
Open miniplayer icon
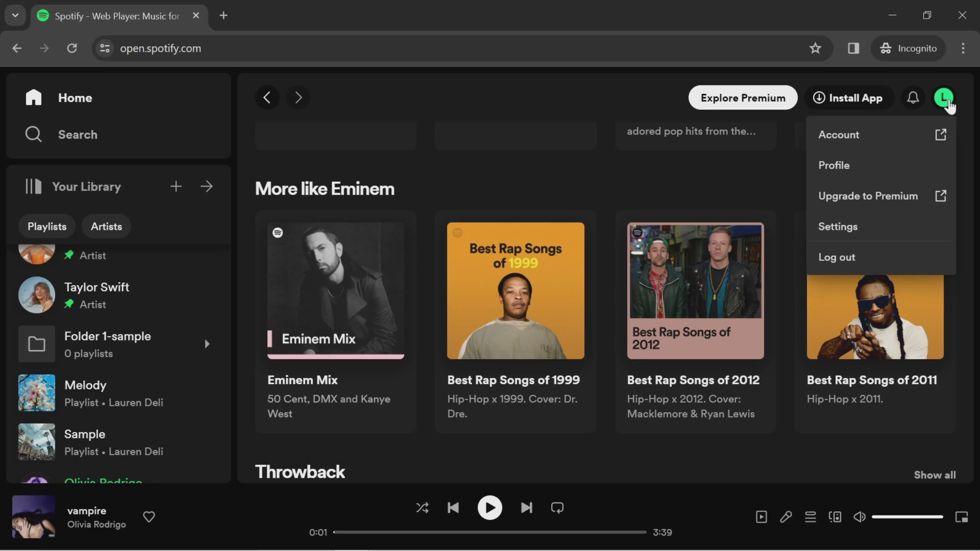[x=961, y=517]
